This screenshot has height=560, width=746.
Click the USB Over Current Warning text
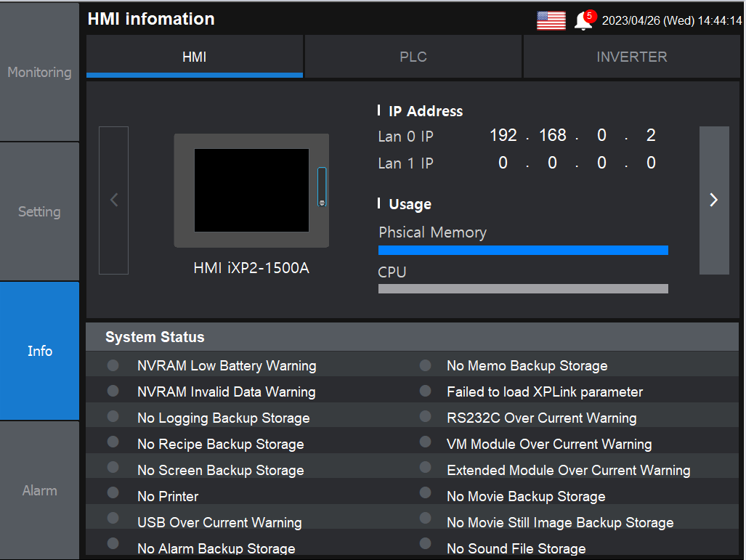tap(219, 522)
